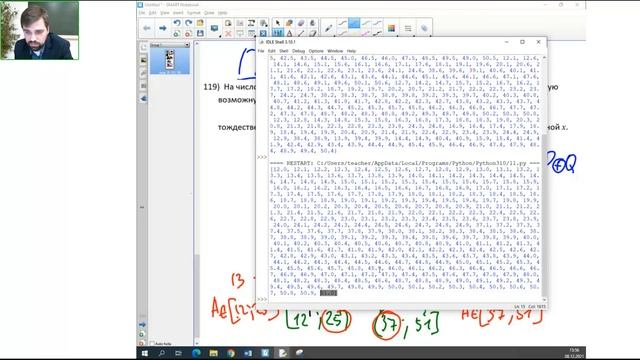Viewport: 640px width, 360px height.
Task: Open line transparency options icon
Action: [x=424, y=28]
